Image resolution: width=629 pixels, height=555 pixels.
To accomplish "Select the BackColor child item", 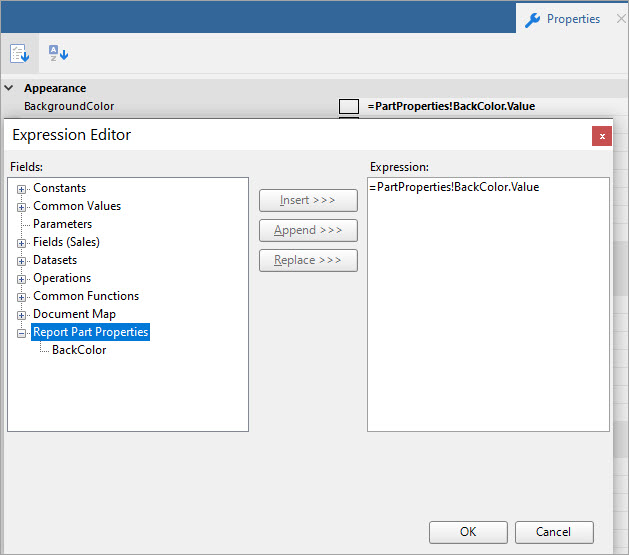I will pos(79,350).
